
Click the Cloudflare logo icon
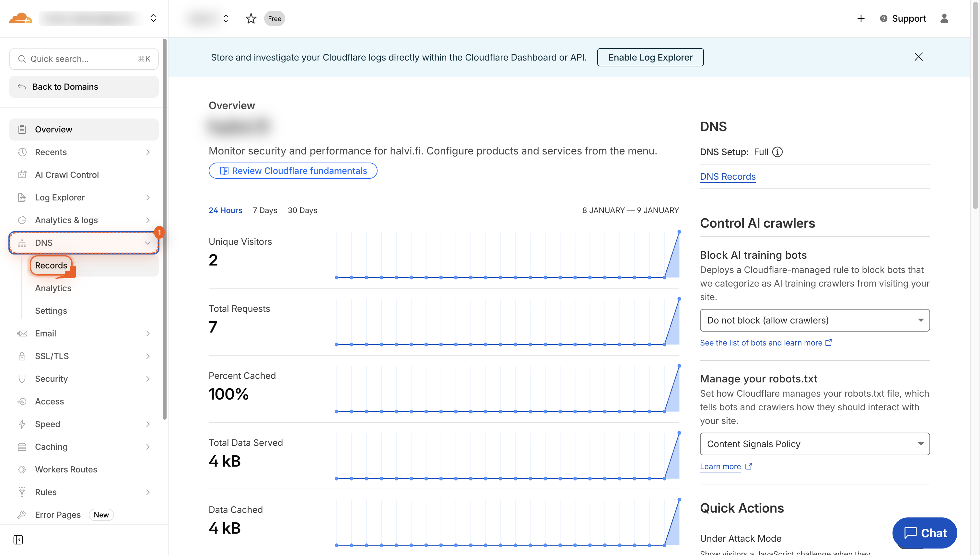(x=21, y=18)
